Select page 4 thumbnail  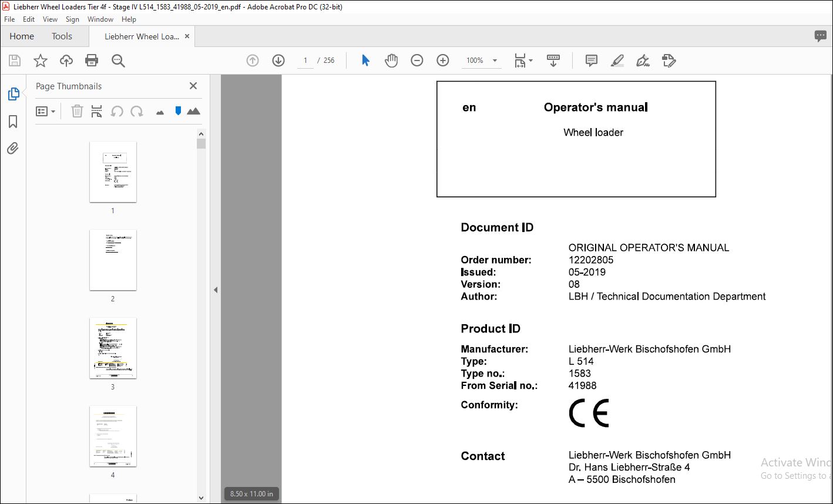pos(113,436)
